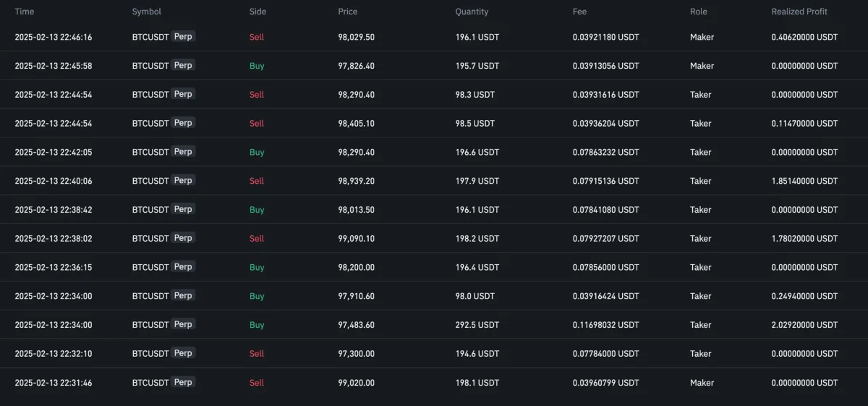Select the Perp badge in the 22:40:06 row

(183, 180)
